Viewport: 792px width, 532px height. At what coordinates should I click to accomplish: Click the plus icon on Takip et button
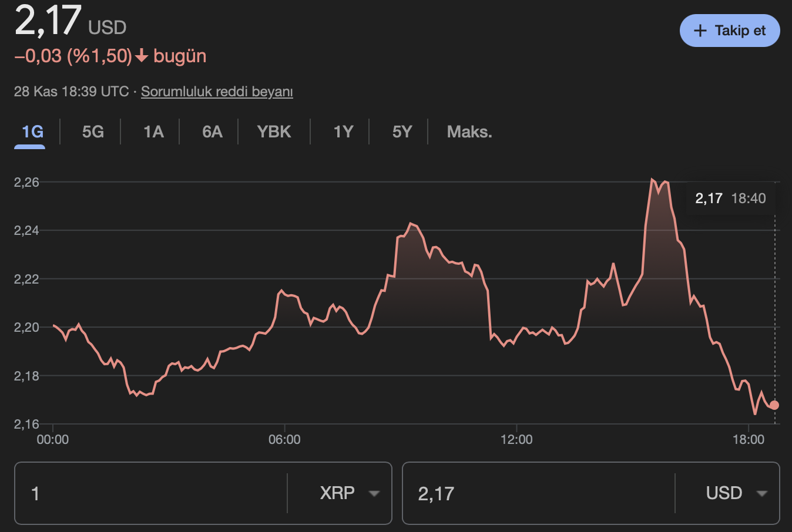(701, 31)
